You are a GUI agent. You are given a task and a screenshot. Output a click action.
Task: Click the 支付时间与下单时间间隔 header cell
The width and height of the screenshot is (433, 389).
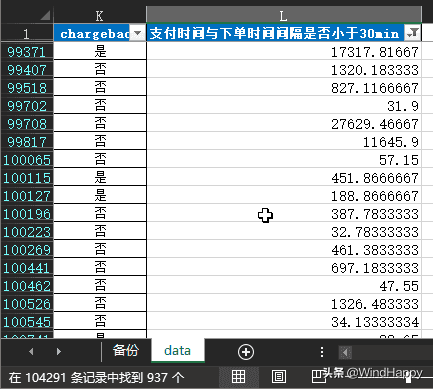(284, 33)
